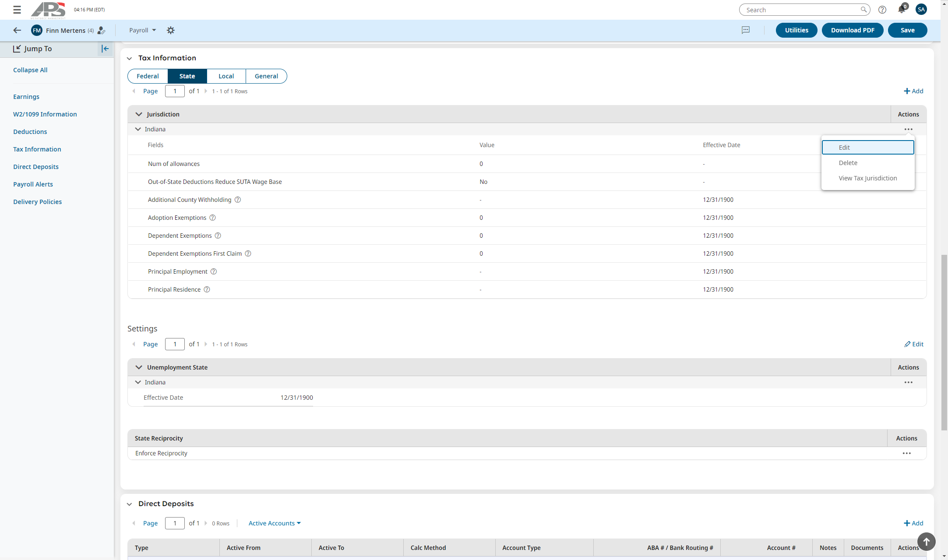Click Collapse All in sidebar
Screen dimensions: 948x560
click(x=30, y=70)
